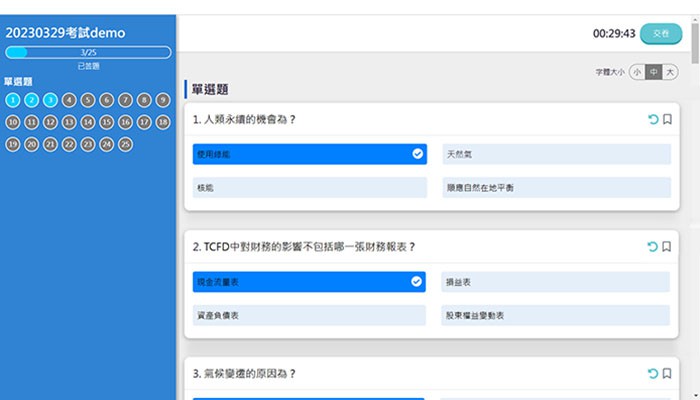Select medium (中) font size
This screenshot has height=400, width=700.
coord(653,72)
